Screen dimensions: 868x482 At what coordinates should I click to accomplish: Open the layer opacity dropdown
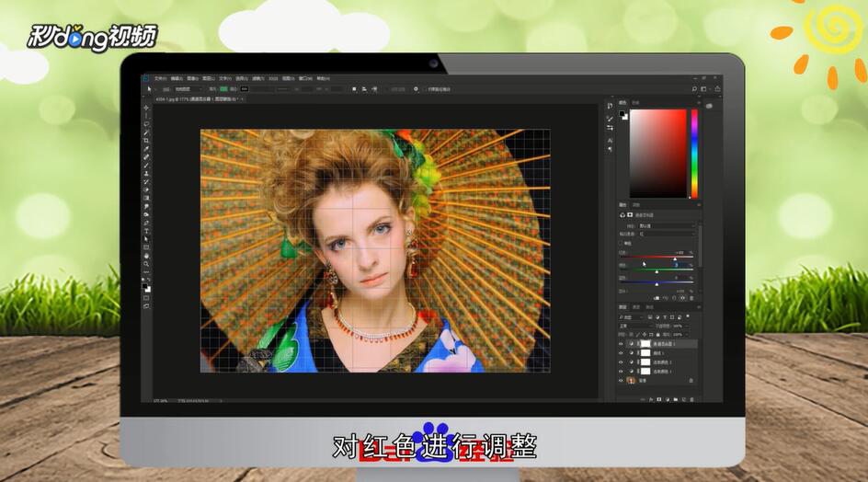tap(687, 326)
